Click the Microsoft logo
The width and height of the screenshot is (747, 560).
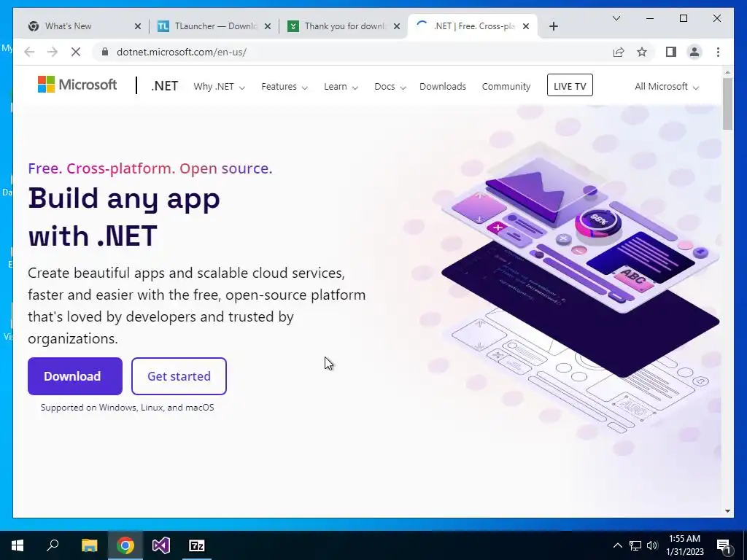[77, 85]
